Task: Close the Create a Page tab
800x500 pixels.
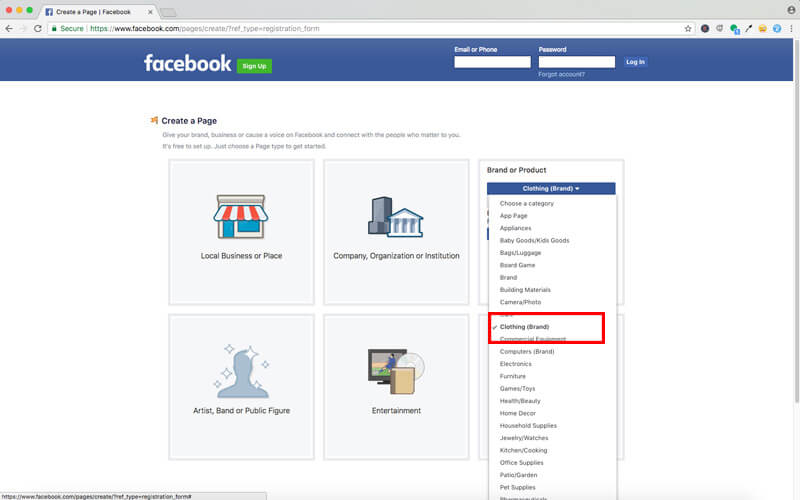Action: point(150,12)
